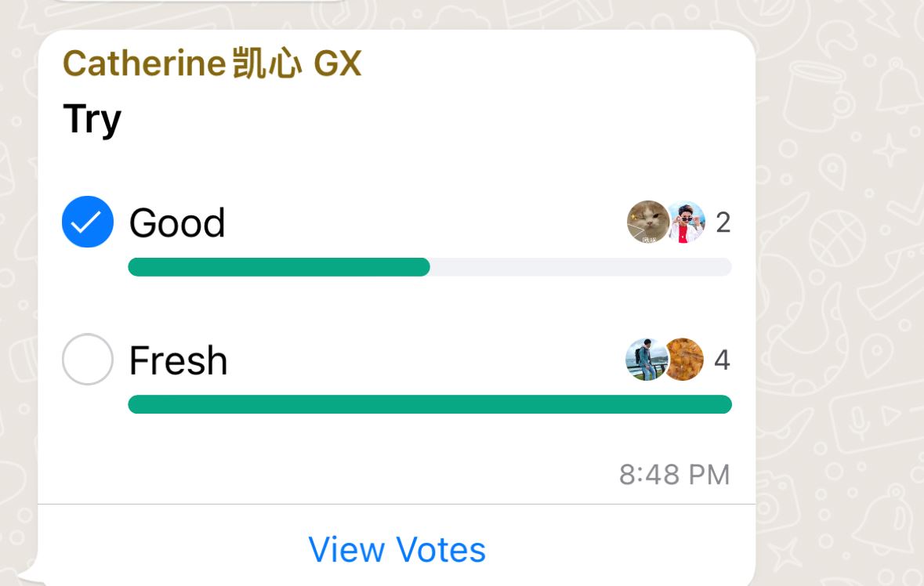Image resolution: width=924 pixels, height=586 pixels.
Task: Click the blue checkmark icon beside Good
Action: click(87, 222)
